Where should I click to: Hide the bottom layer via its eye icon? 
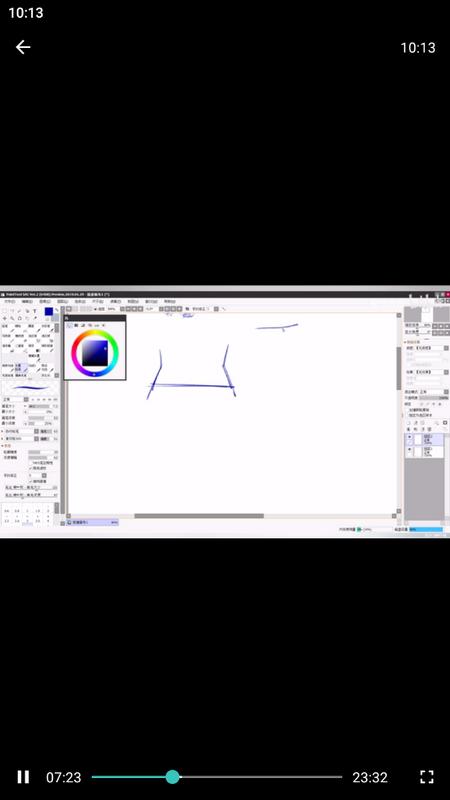coord(409,449)
